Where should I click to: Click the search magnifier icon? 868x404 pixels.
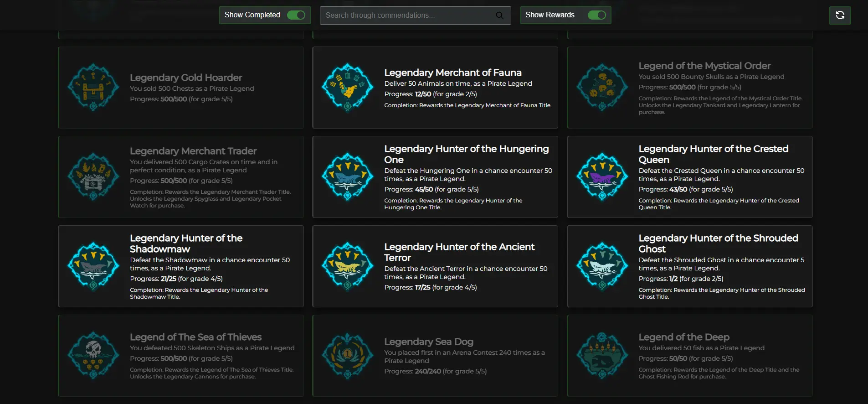pyautogui.click(x=500, y=16)
